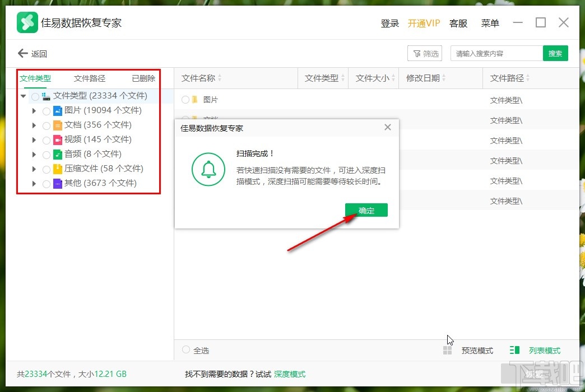The width and height of the screenshot is (585, 392).
Task: Select the 文件类型 root radio button
Action: pos(35,97)
